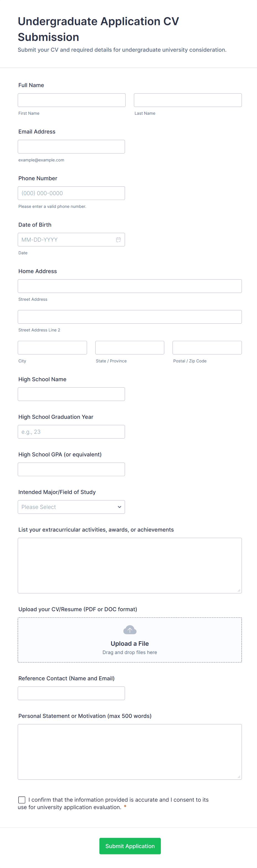Click the Street Address field
The height and width of the screenshot is (868, 257).
point(130,286)
